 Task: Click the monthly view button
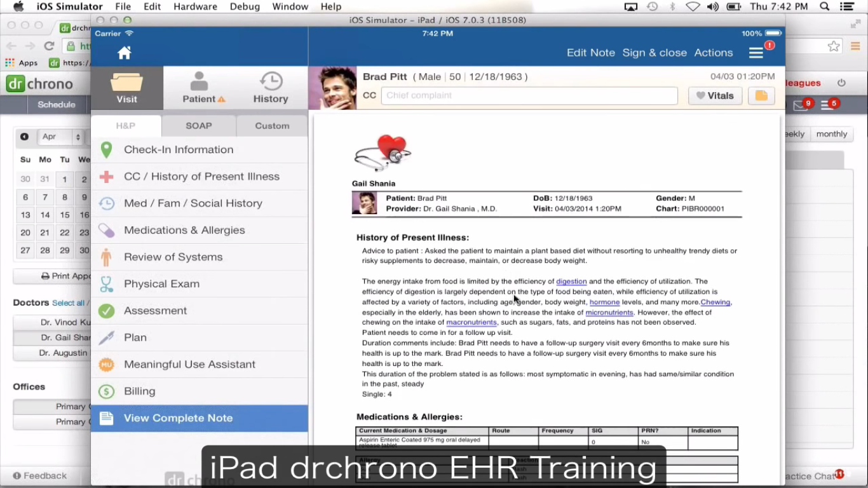(831, 134)
